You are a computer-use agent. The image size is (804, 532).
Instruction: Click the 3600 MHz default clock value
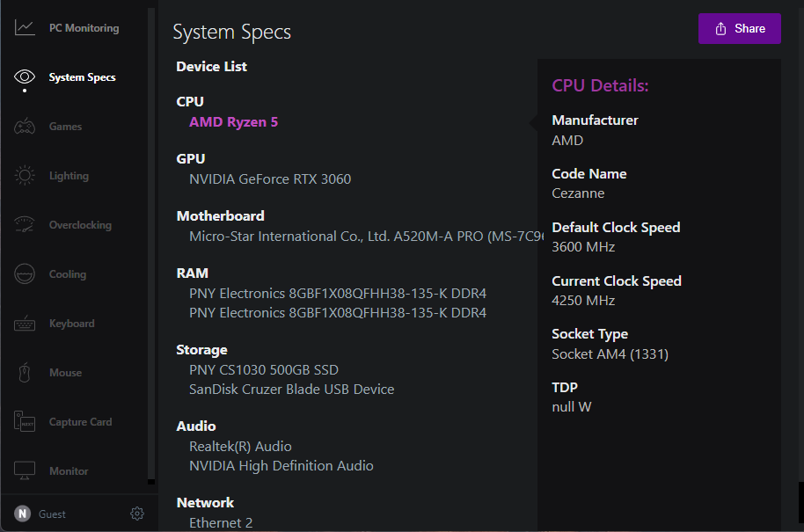tap(583, 246)
